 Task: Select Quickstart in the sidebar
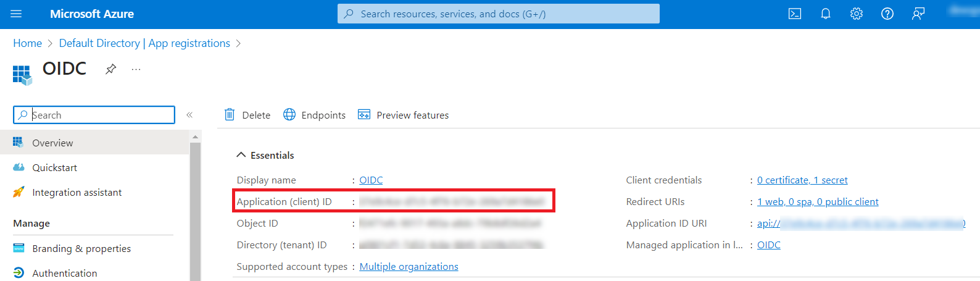pos(54,167)
